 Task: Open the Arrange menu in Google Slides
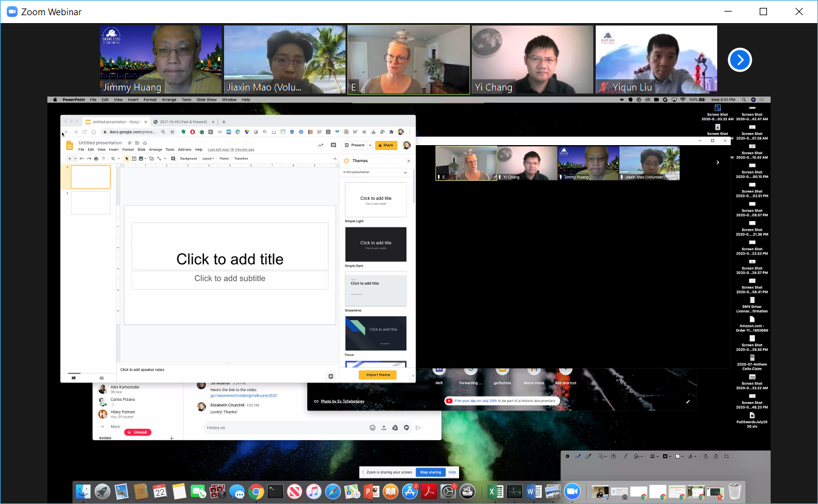(155, 149)
